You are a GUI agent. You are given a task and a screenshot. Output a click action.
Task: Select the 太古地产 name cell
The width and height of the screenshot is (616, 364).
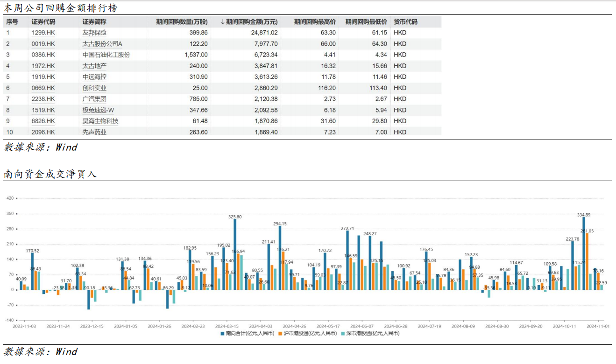[94, 66]
